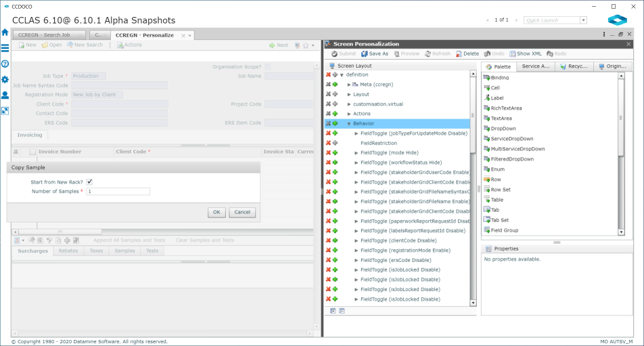Click the Cell palette item
The height and width of the screenshot is (346, 644).
492,87
